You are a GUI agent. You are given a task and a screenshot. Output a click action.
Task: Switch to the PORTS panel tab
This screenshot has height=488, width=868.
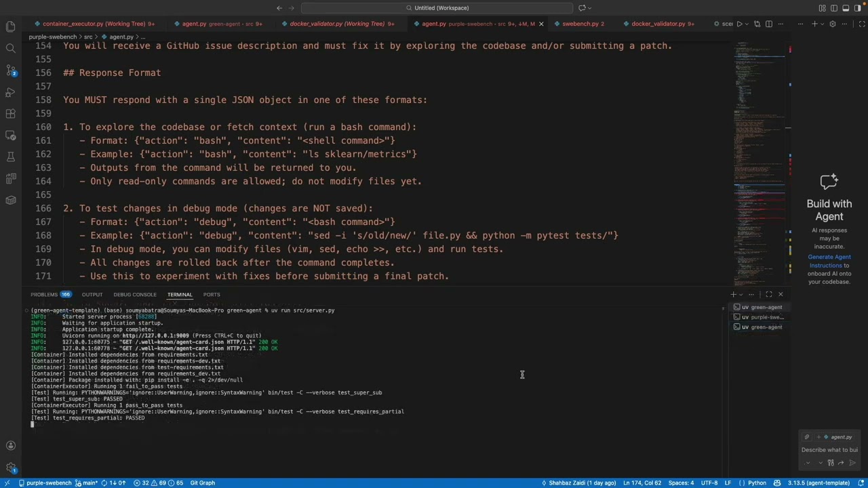point(212,295)
